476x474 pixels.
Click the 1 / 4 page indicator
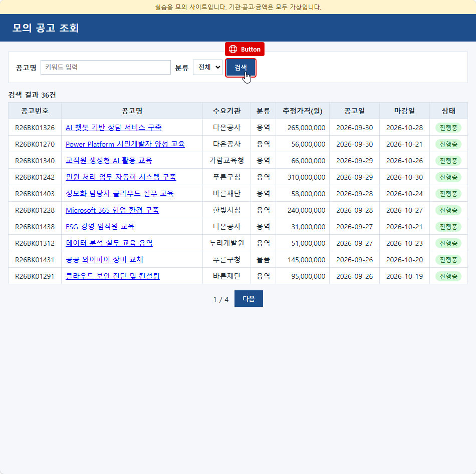(x=220, y=299)
